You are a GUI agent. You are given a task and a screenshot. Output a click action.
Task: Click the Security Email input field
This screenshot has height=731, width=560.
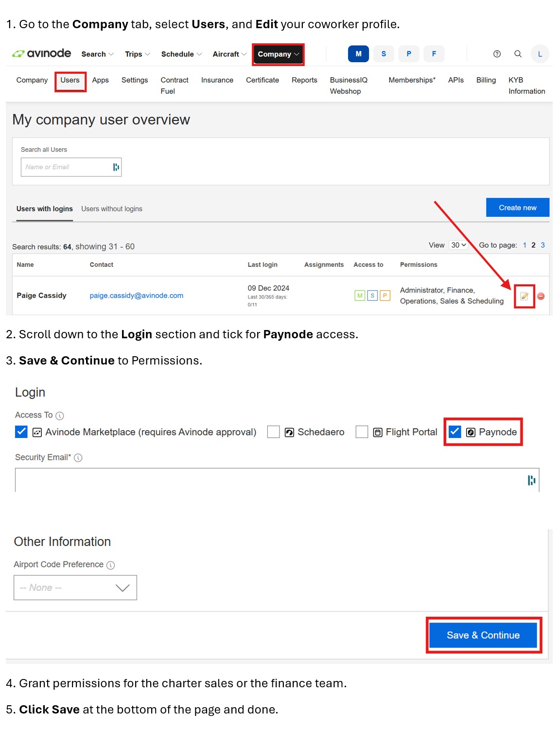click(x=277, y=480)
